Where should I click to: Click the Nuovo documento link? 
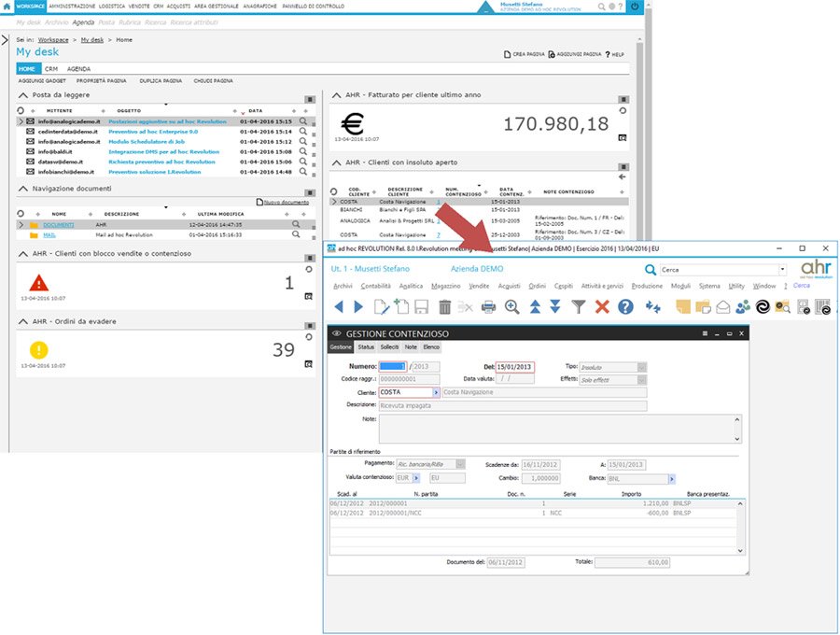(286, 202)
